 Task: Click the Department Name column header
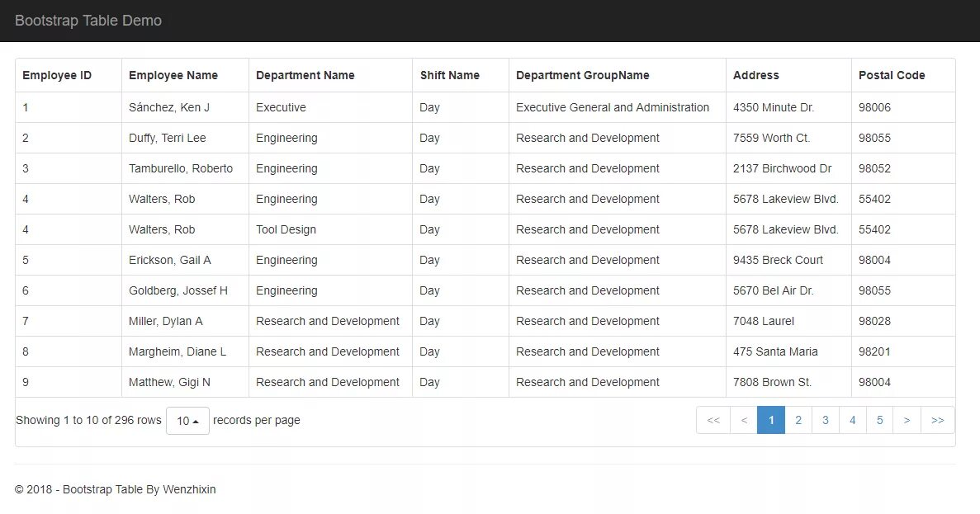tap(305, 75)
